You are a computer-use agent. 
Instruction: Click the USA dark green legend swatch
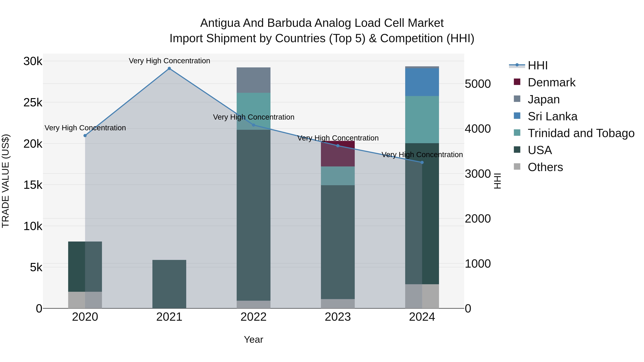pos(517,150)
